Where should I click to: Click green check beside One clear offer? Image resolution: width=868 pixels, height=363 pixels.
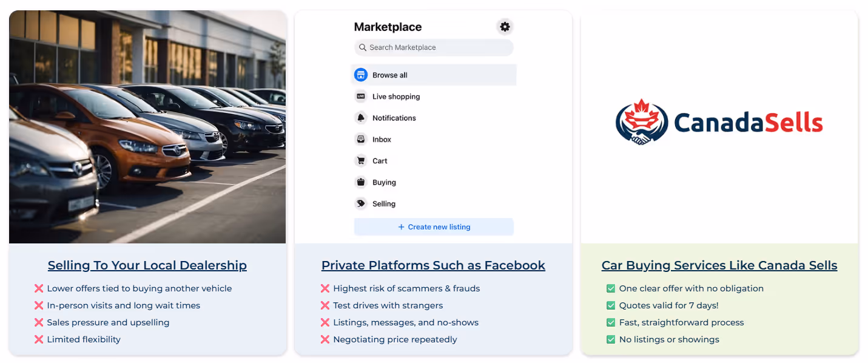611,288
